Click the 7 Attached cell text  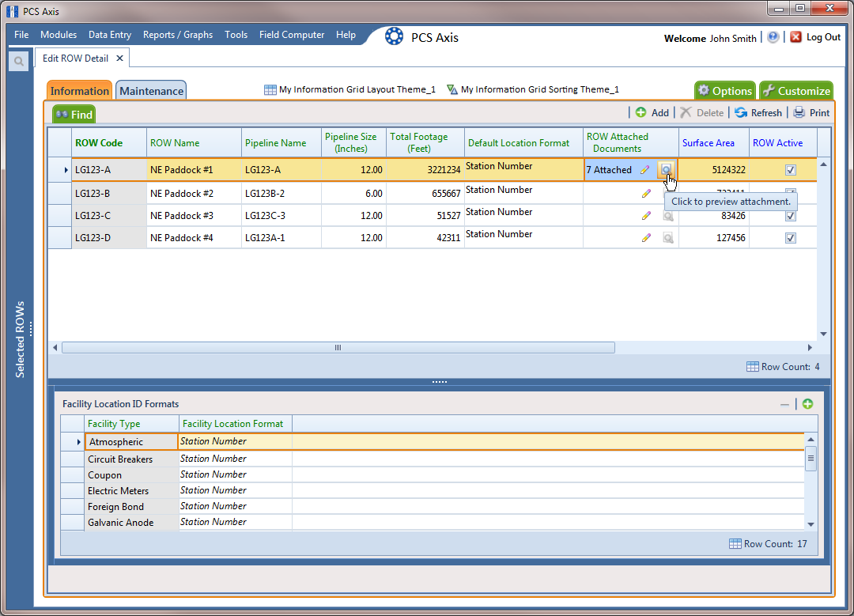609,170
